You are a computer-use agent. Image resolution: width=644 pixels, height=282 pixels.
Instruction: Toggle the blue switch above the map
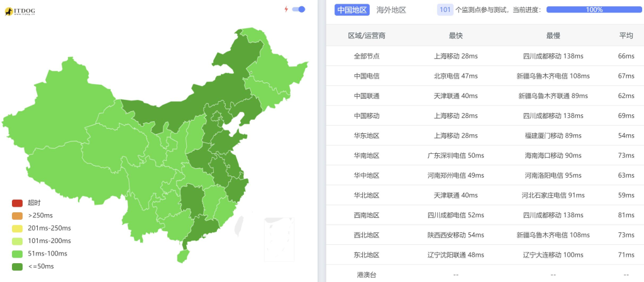(300, 9)
